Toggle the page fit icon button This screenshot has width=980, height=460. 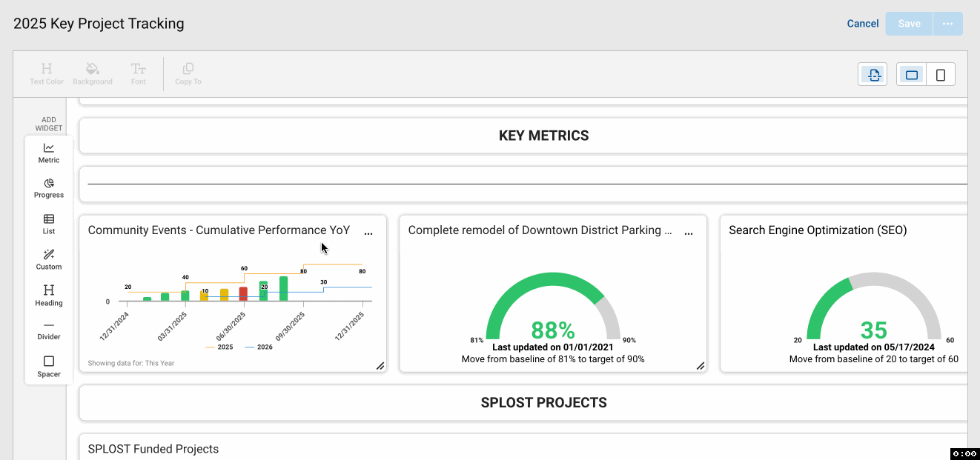pyautogui.click(x=873, y=75)
